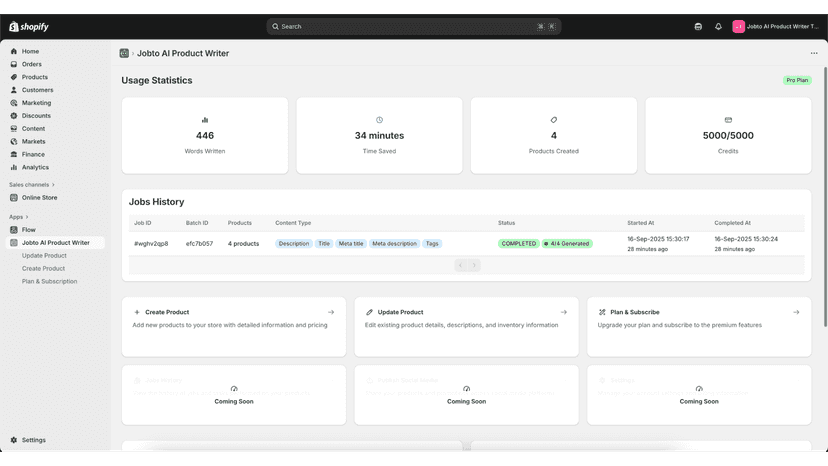
Task: Click the Analytics bar chart icon
Action: coord(14,167)
